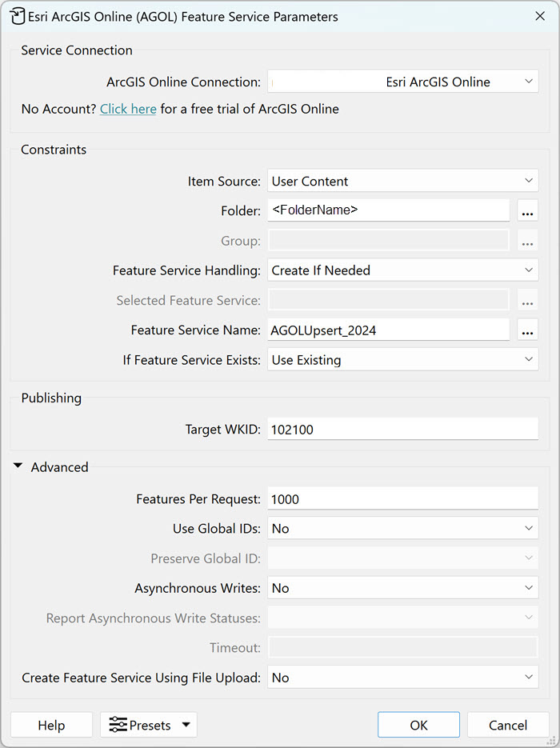The height and width of the screenshot is (748, 560).
Task: Click the Service Connection group label
Action: point(77,50)
